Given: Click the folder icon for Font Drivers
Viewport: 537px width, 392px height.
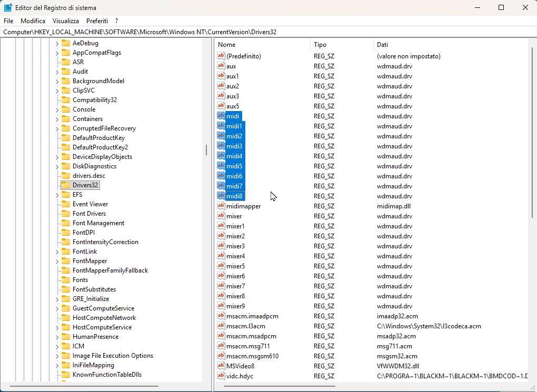Looking at the screenshot, I should [66, 214].
